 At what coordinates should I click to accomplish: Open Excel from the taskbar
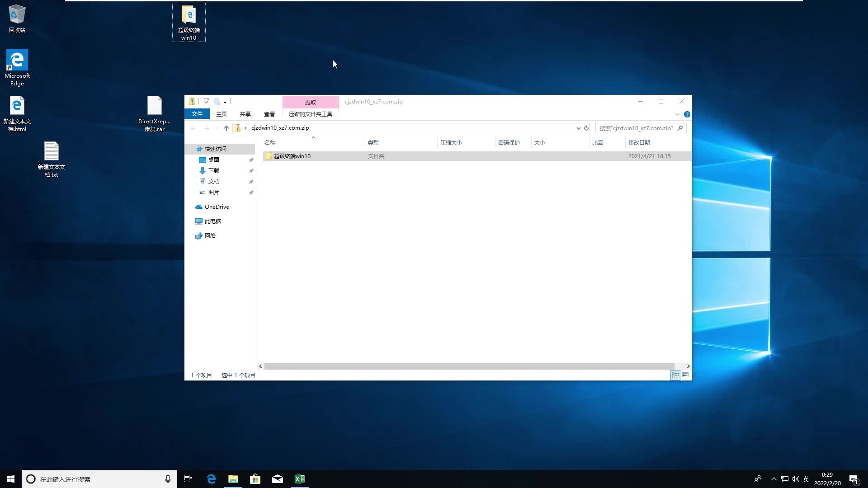[299, 479]
